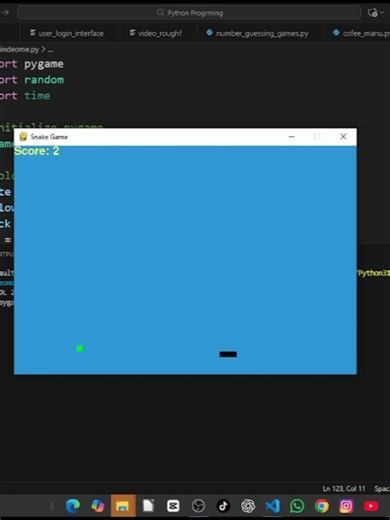Open CapCut from the taskbar
The image size is (390, 520).
pyautogui.click(x=173, y=506)
